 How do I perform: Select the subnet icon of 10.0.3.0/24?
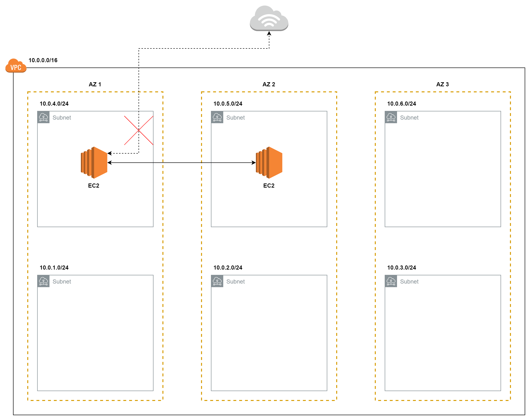tap(391, 281)
